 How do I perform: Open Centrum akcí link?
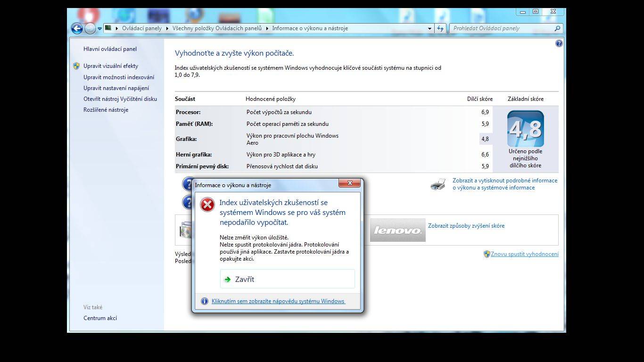click(100, 318)
